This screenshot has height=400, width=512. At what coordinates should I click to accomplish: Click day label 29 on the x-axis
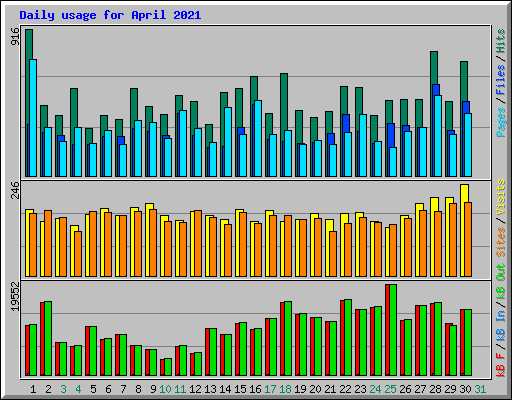tap(450, 389)
